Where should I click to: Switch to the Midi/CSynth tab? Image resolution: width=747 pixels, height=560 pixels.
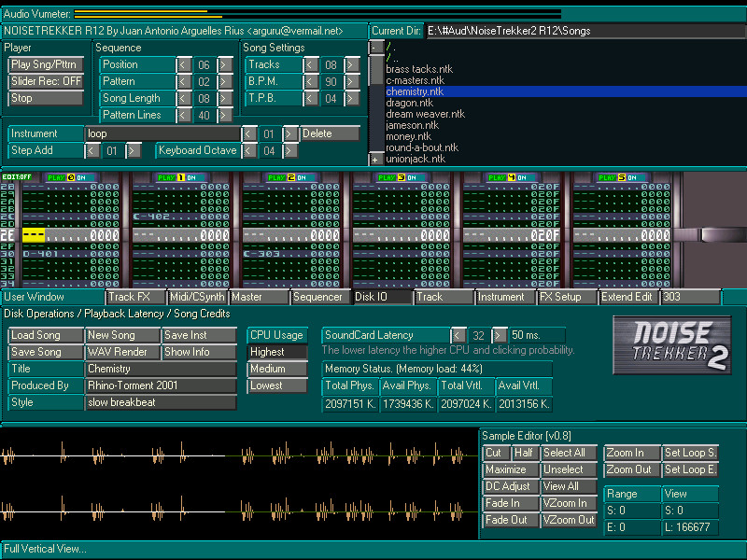(198, 297)
